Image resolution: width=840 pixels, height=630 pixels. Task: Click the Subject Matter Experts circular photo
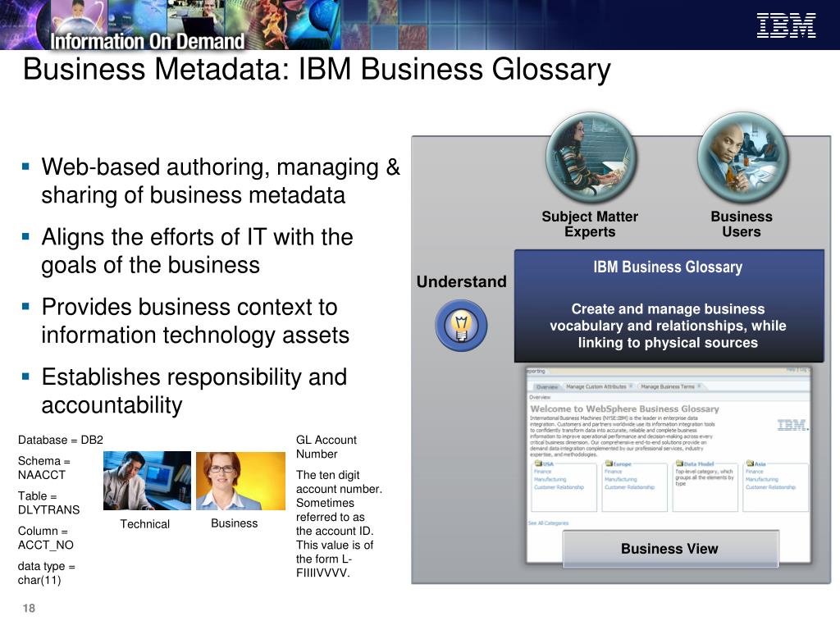[591, 157]
